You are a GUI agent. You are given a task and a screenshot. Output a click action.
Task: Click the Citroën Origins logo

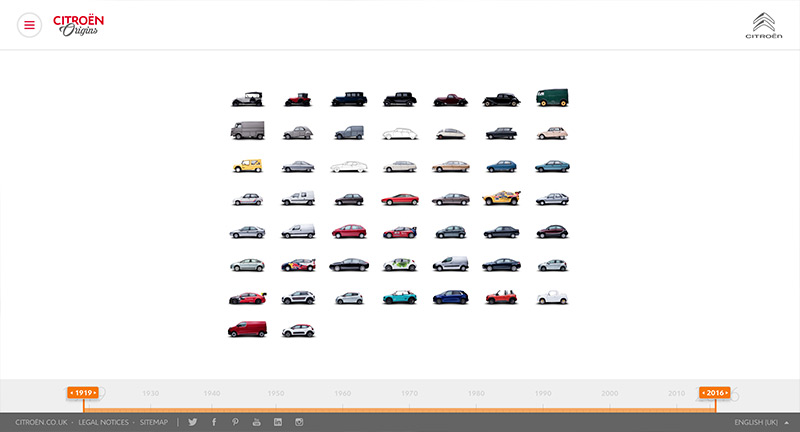pyautogui.click(x=78, y=26)
